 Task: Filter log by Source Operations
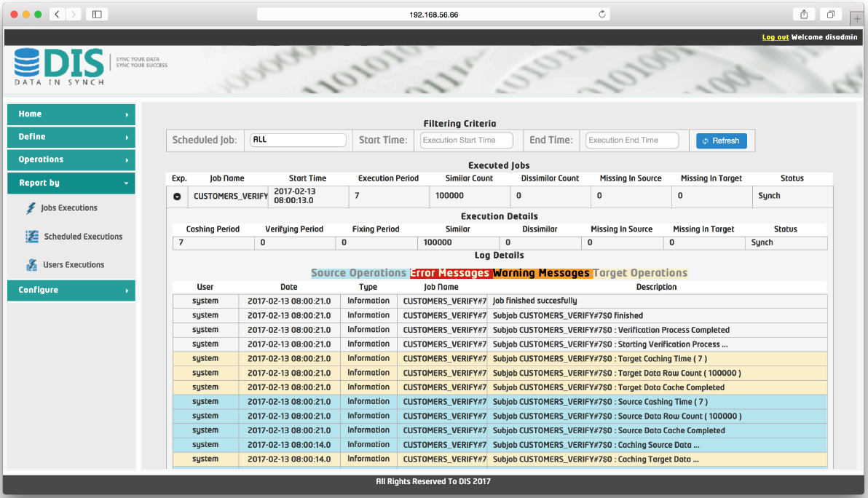(359, 273)
